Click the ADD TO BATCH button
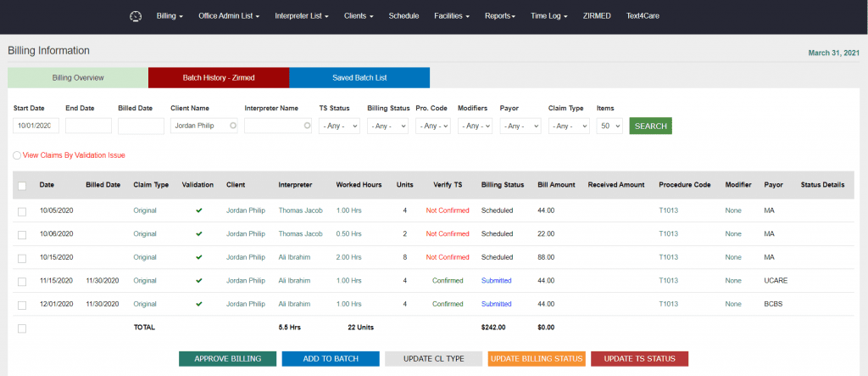868x376 pixels. click(331, 358)
